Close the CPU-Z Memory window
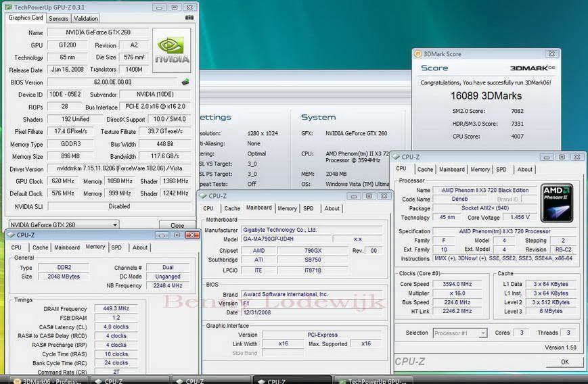Image resolution: width=588 pixels, height=384 pixels. [x=192, y=235]
